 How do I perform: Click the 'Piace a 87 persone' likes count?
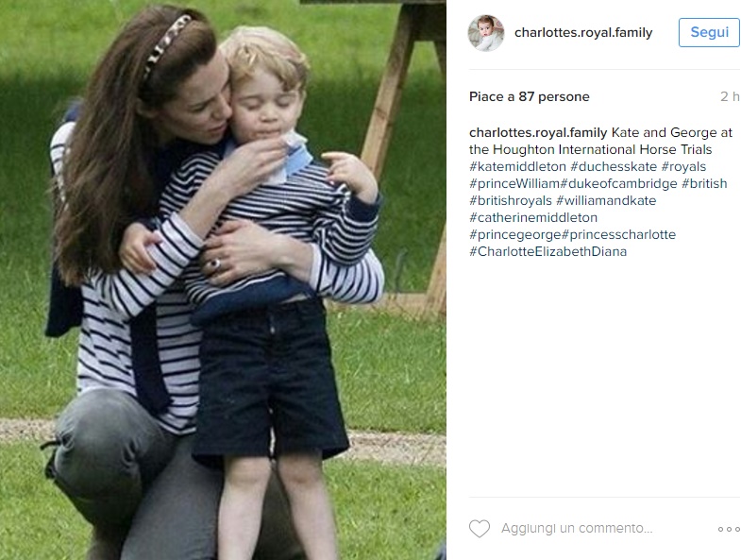(530, 96)
